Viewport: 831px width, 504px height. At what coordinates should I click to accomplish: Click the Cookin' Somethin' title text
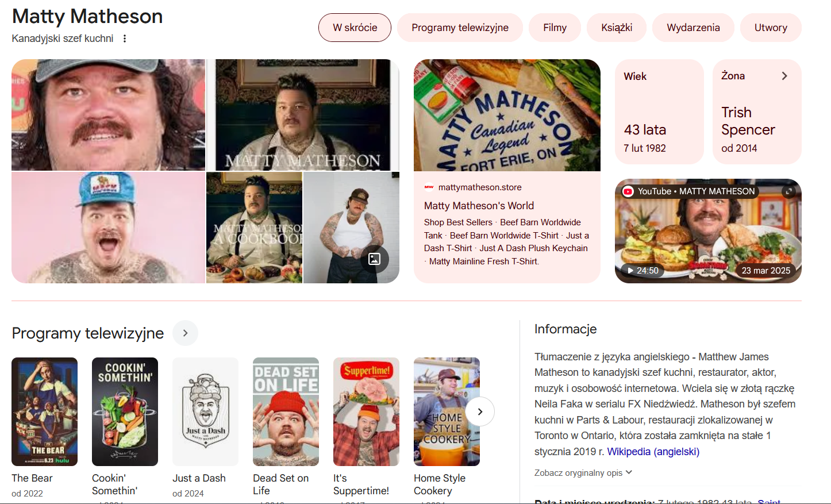click(114, 484)
